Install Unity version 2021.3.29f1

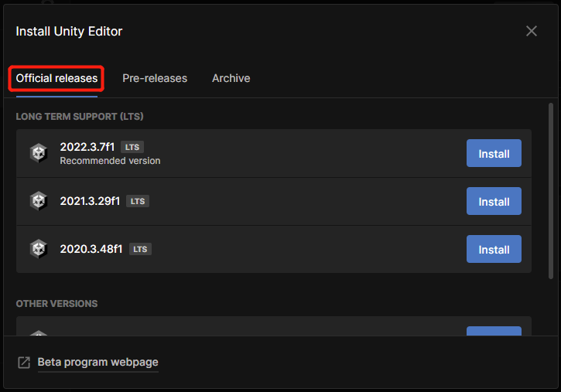pyautogui.click(x=494, y=201)
